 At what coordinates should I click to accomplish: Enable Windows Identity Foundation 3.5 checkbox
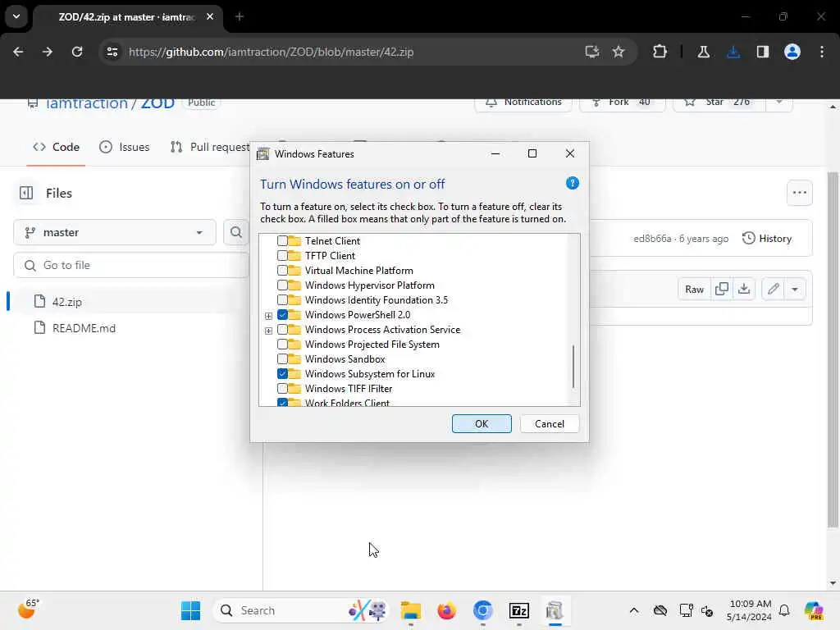click(282, 300)
